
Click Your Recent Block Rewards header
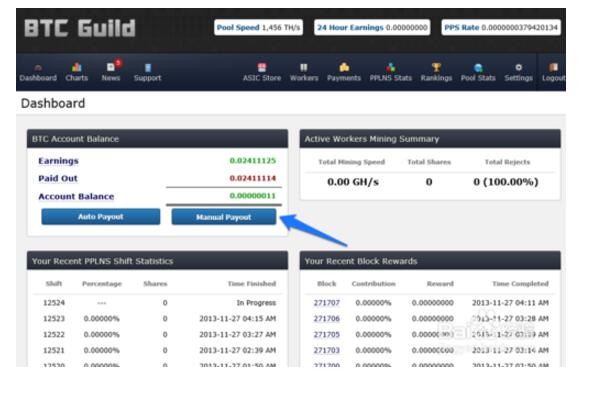point(430,261)
